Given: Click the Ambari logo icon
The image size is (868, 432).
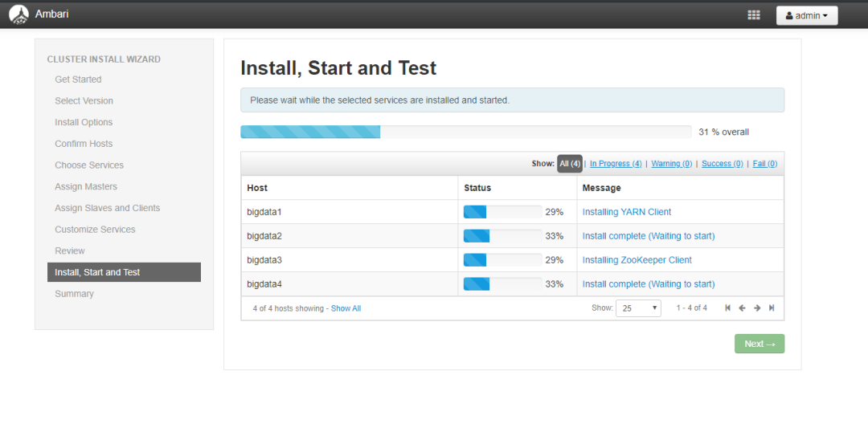Looking at the screenshot, I should click(18, 14).
